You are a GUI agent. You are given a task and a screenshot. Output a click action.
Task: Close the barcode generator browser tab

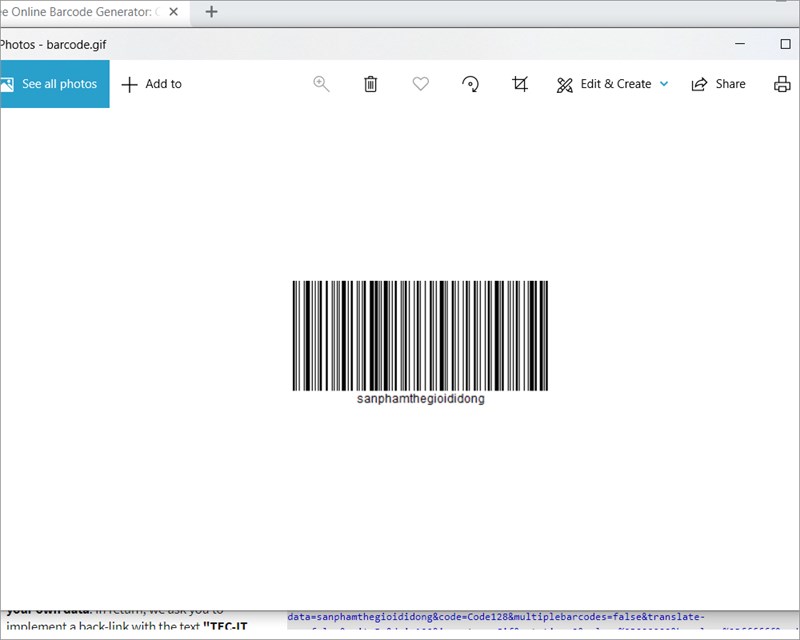(174, 13)
